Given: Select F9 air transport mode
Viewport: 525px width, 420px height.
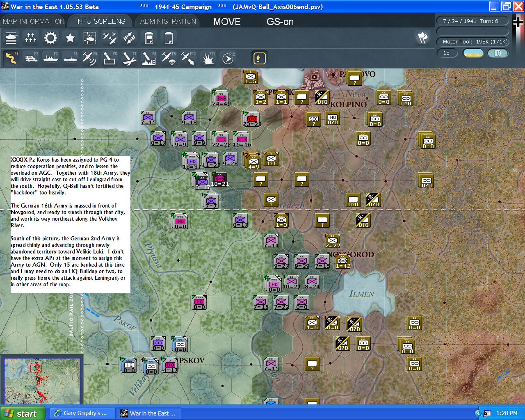Looking at the screenshot, I should point(169,58).
